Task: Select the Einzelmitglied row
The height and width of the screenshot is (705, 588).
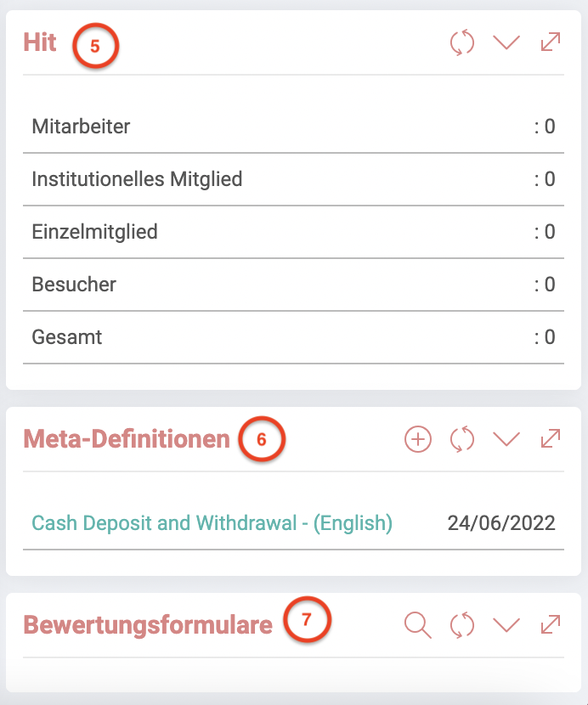Action: [x=293, y=232]
